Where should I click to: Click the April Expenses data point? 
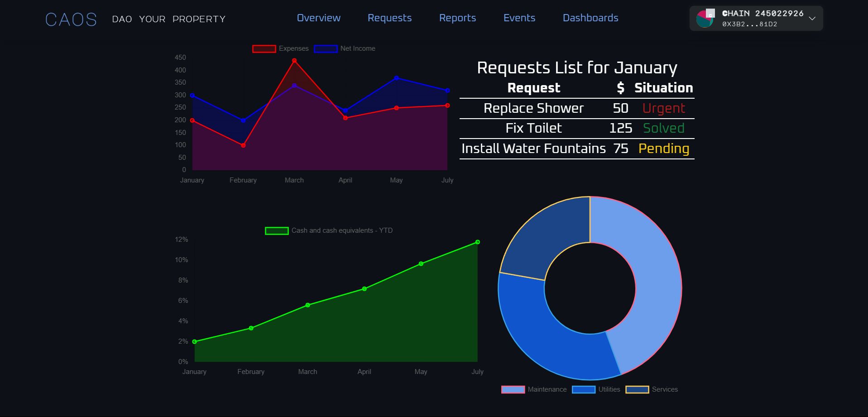pyautogui.click(x=345, y=118)
